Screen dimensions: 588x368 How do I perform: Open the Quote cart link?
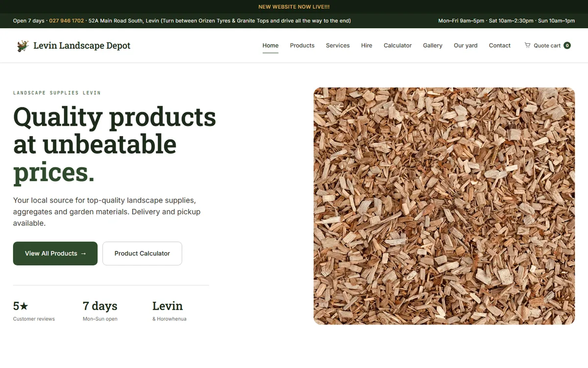547,46
